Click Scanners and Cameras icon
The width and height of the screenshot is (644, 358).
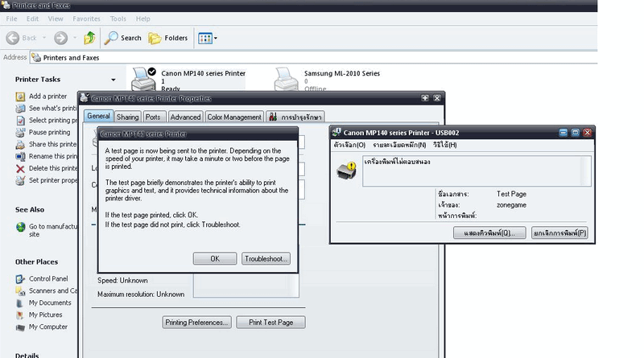tap(20, 291)
